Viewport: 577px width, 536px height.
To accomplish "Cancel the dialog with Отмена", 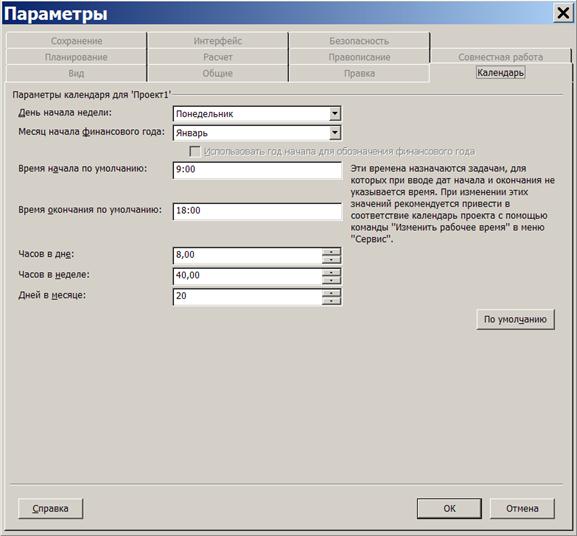I will 522,508.
